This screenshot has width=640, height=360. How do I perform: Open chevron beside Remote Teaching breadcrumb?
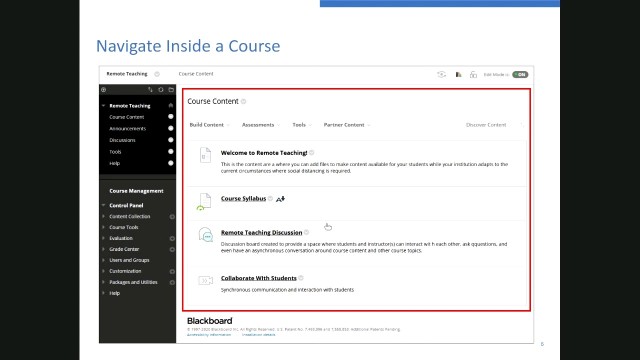(157, 74)
